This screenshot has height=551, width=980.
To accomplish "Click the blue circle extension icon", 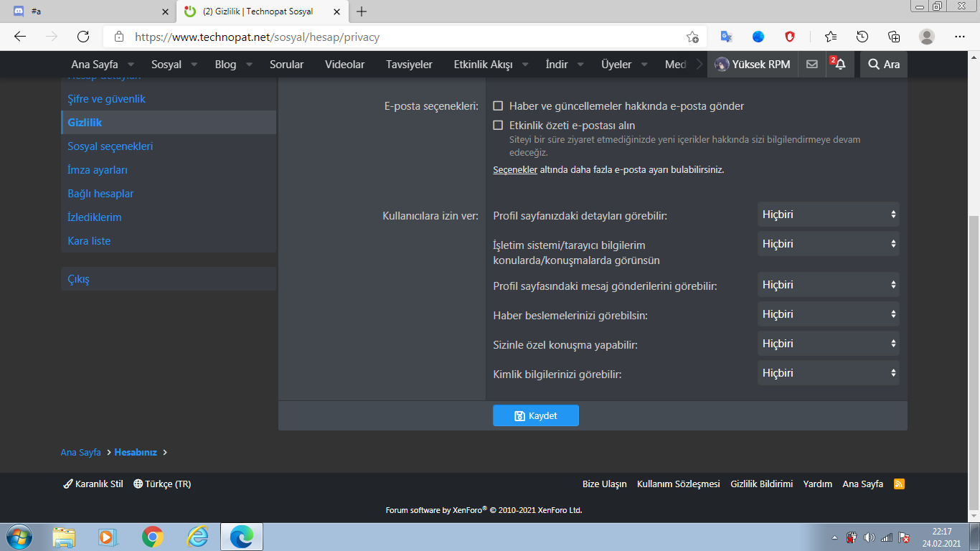I will (x=758, y=37).
